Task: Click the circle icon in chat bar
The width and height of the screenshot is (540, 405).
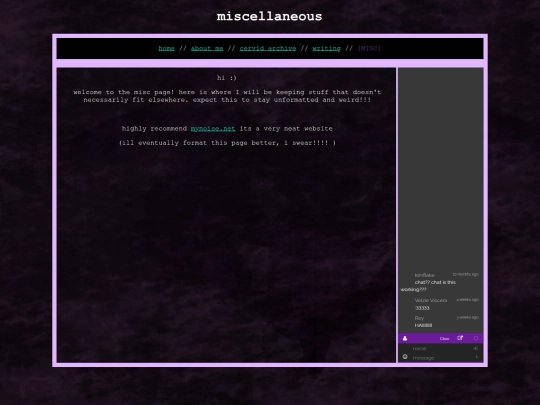Action: pos(476,339)
